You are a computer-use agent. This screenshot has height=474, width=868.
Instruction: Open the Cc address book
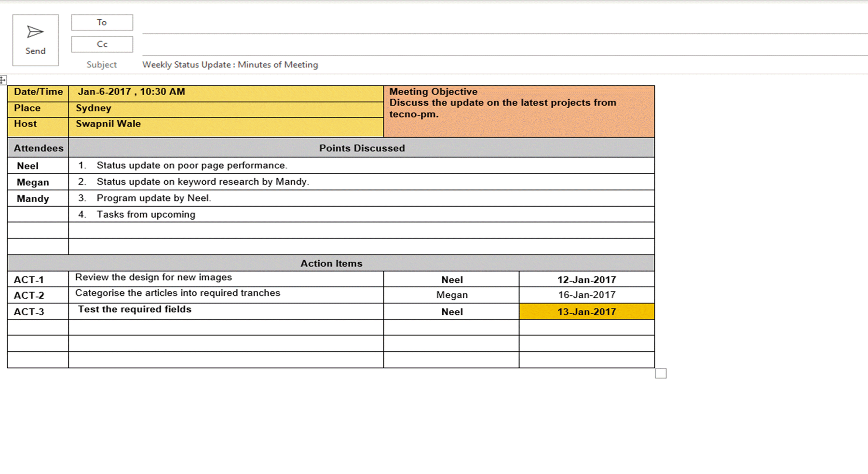point(101,44)
